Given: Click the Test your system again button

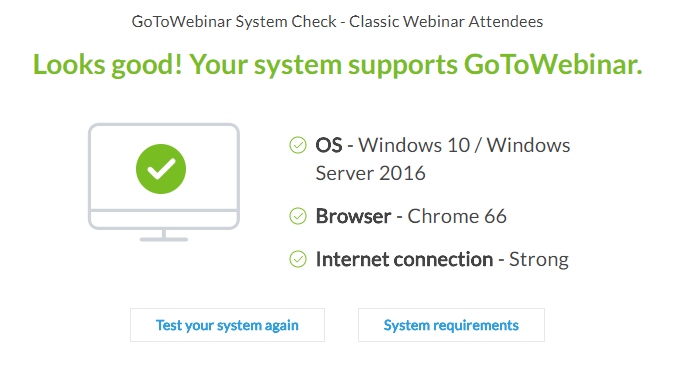Looking at the screenshot, I should point(228,325).
